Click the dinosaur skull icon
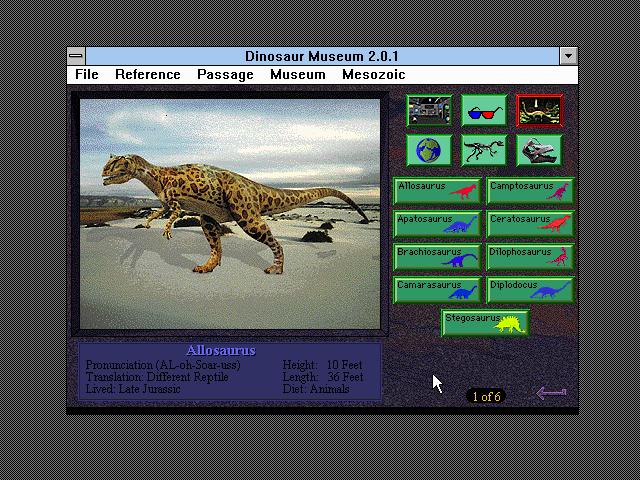 [539, 150]
